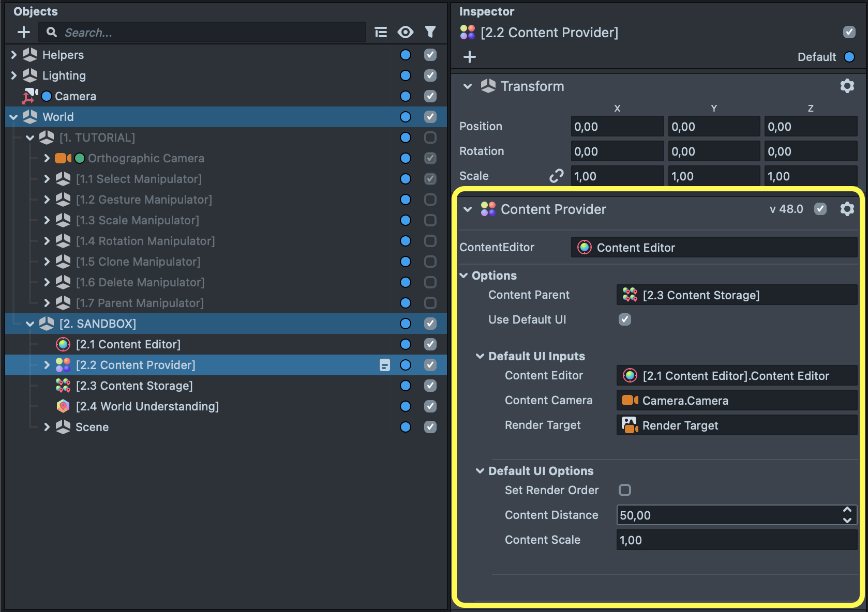Open the objects filter funnel icon
The height and width of the screenshot is (612, 868).
[430, 33]
